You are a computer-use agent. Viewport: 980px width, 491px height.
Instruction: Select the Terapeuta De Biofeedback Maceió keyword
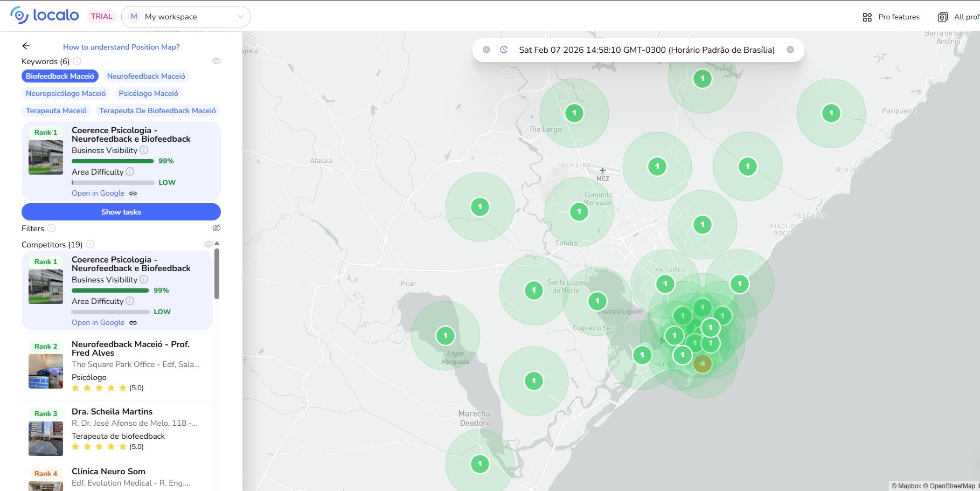click(157, 110)
